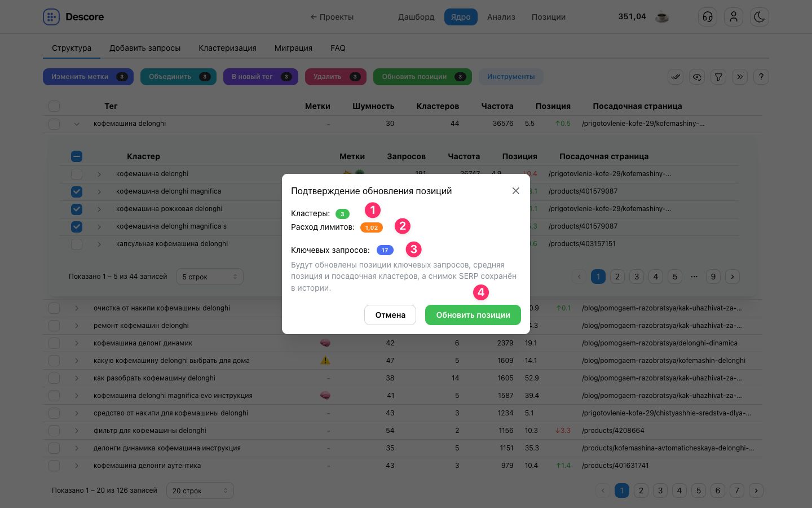
Task: Toggle select-all checkbox in the Тег header
Action: [x=54, y=106]
